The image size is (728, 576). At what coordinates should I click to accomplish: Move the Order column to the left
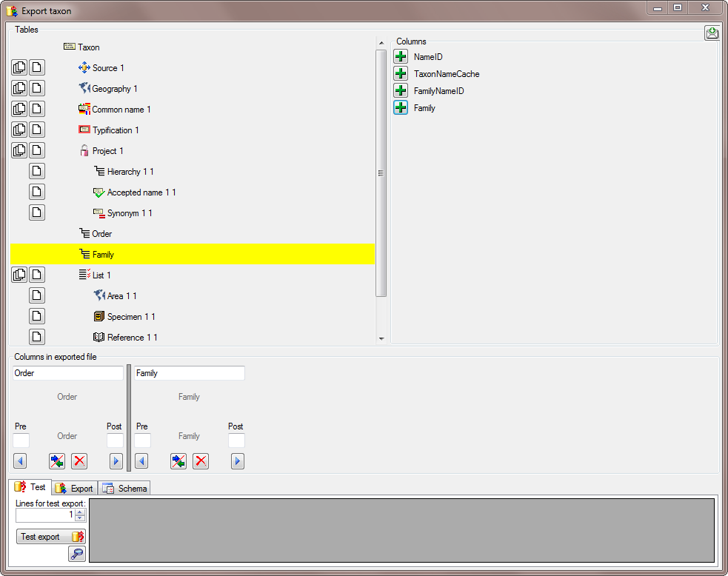[20, 461]
